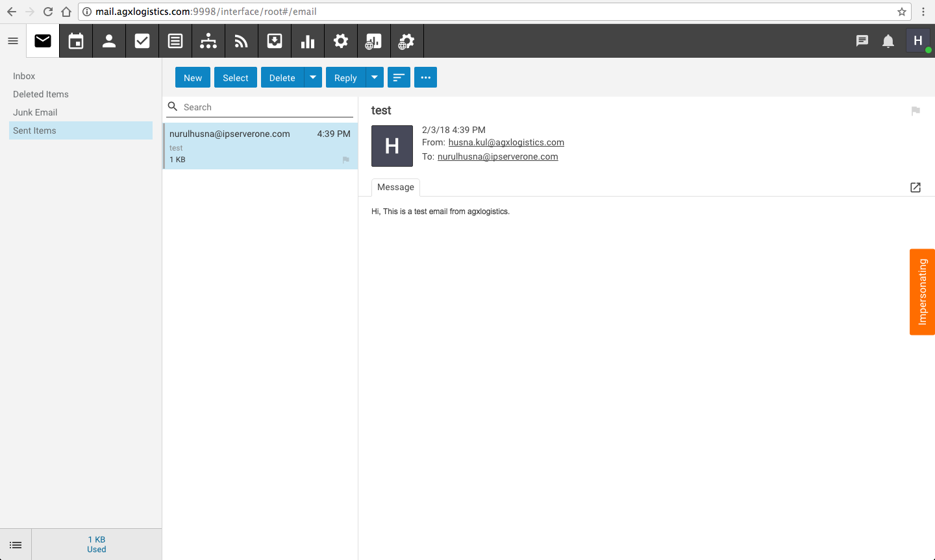Select the Inbox folder
The image size is (935, 560).
coord(24,76)
